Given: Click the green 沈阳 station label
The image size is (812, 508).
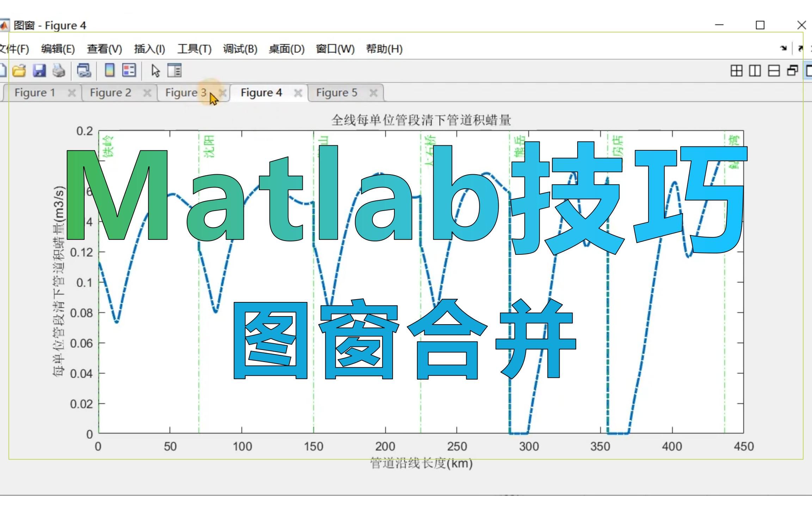Looking at the screenshot, I should tap(209, 146).
